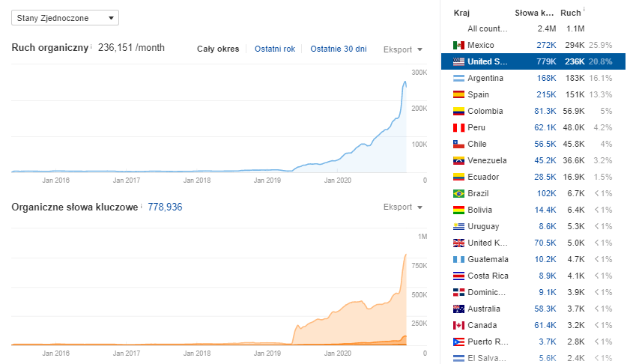Click info icon beside Ruch organiczny
Screen dimensions: 630x364
click(x=91, y=47)
